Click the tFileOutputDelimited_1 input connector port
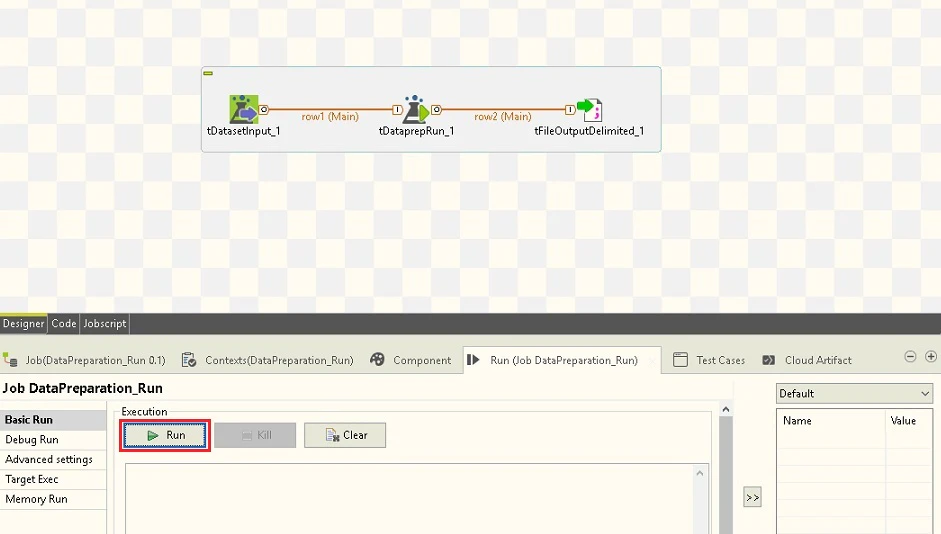 click(570, 109)
